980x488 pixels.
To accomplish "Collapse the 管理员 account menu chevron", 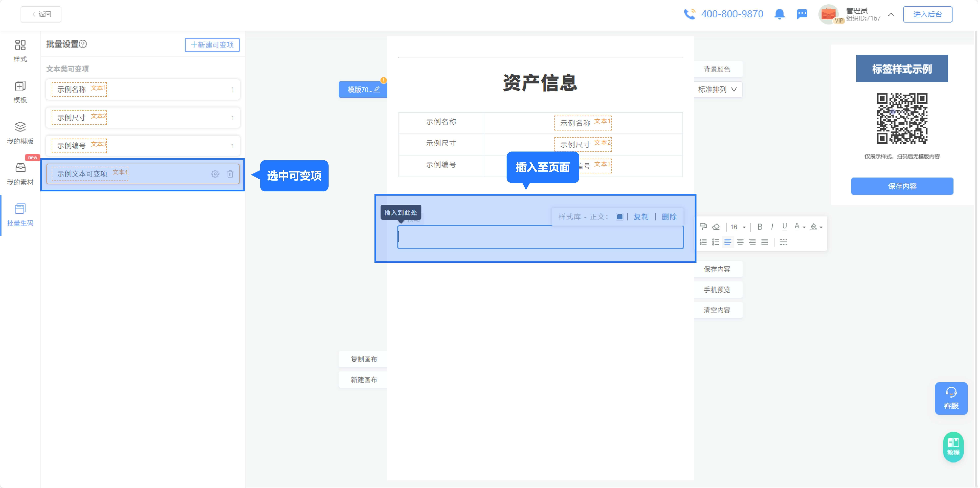I will tap(891, 14).
